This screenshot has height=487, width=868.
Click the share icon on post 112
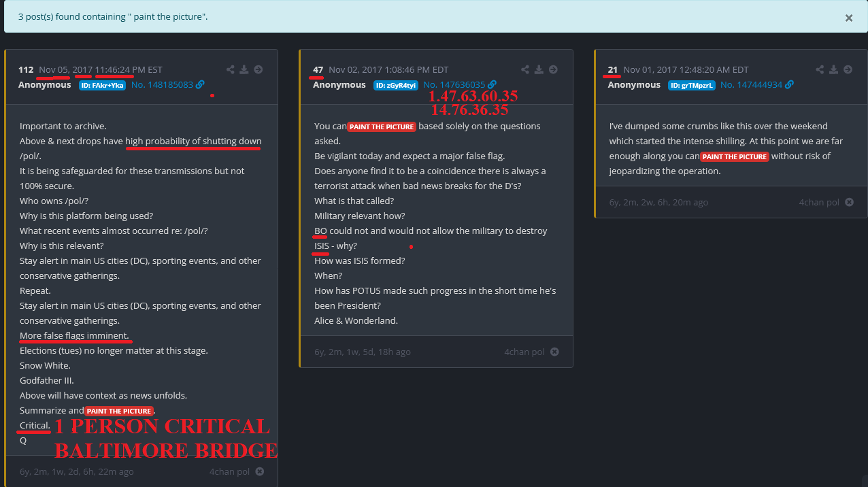click(x=231, y=69)
